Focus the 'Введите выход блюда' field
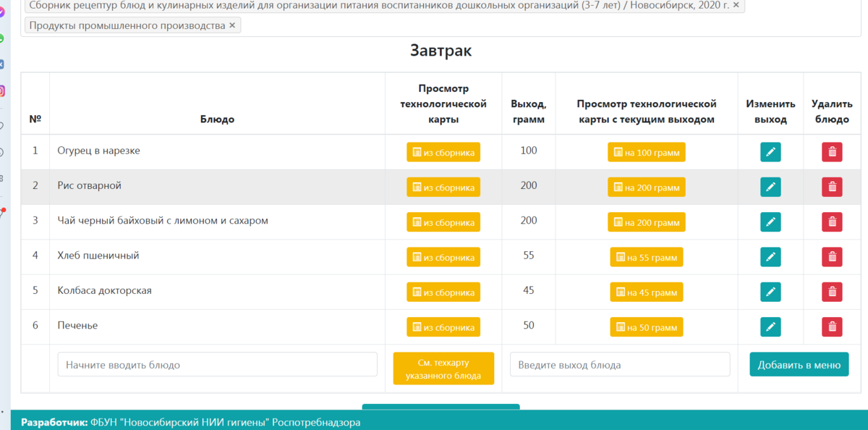 click(x=620, y=364)
